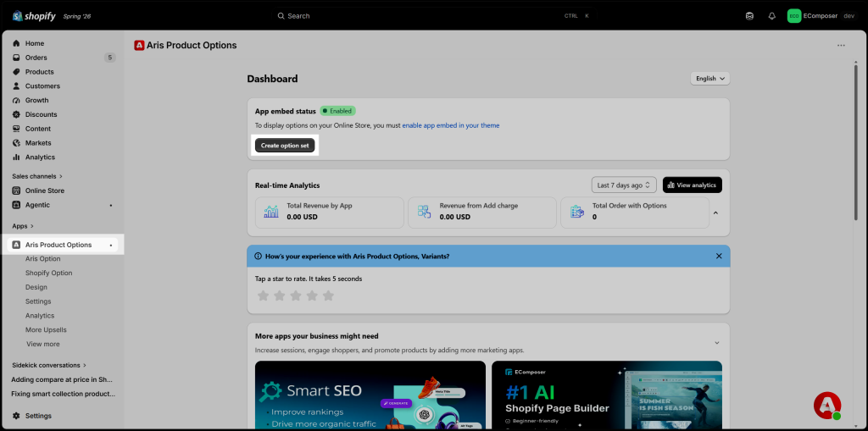Click the Aris logo in page header

click(140, 46)
